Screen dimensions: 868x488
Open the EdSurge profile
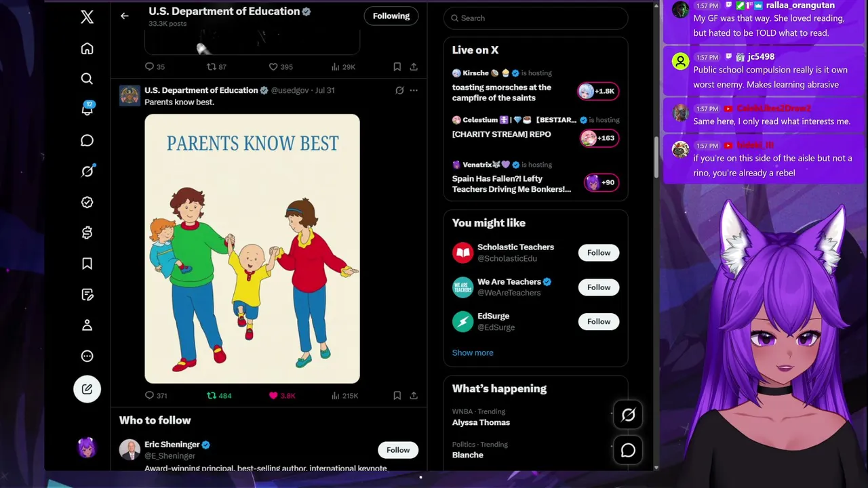pyautogui.click(x=493, y=316)
